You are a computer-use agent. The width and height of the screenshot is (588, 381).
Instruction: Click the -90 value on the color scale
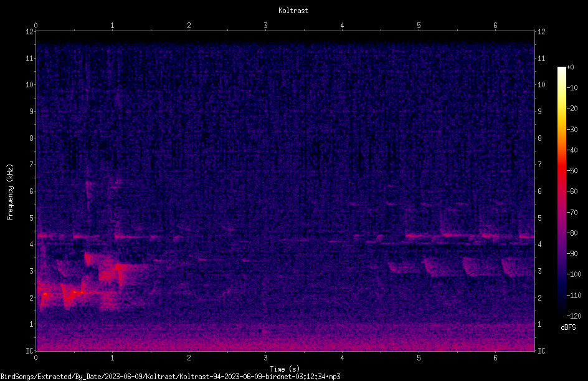point(572,254)
